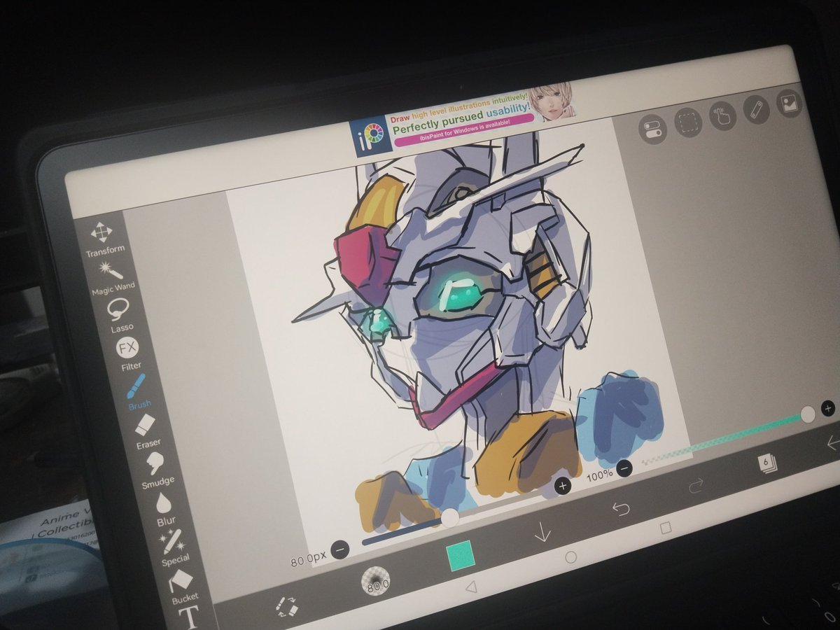The width and height of the screenshot is (840, 630).
Task: Open the selection area dashed-square icon
Action: point(688,122)
